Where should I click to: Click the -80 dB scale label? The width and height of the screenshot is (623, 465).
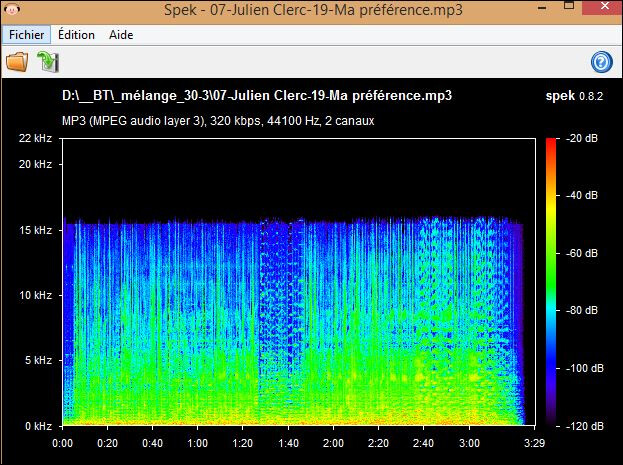tap(582, 310)
